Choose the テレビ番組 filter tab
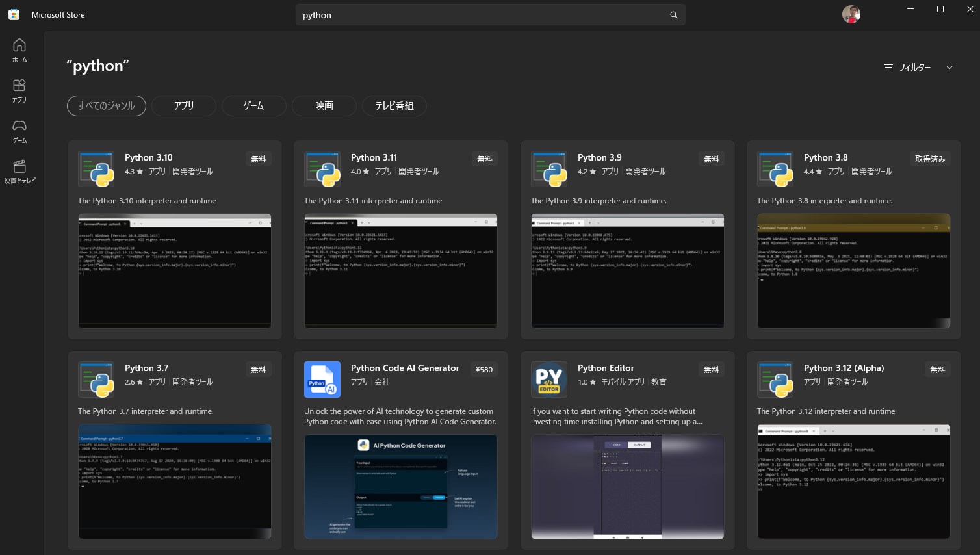 [x=394, y=106]
